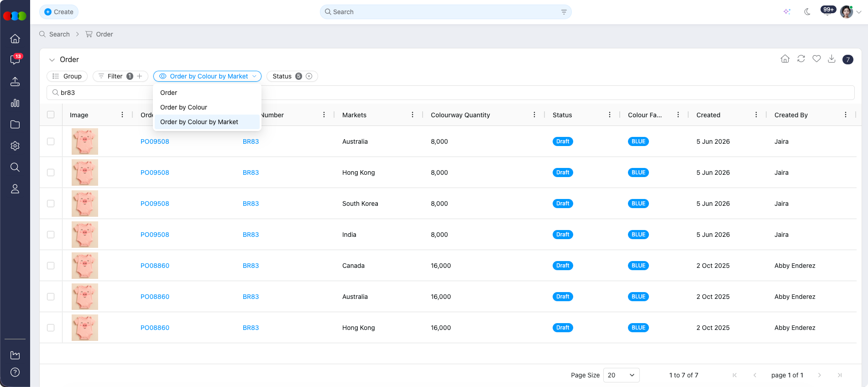Image resolution: width=868 pixels, height=387 pixels.
Task: Open the upload icon in sidebar
Action: coord(15,81)
